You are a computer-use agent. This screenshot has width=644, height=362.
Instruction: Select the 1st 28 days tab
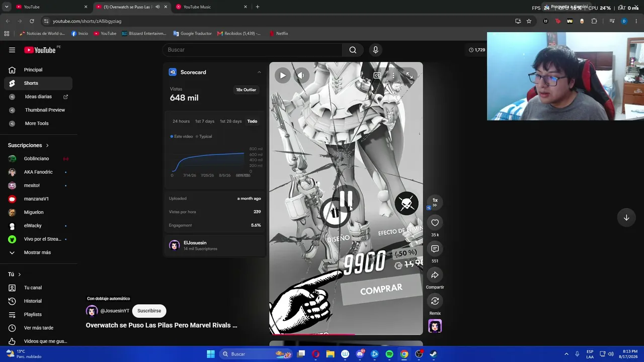pos(230,121)
